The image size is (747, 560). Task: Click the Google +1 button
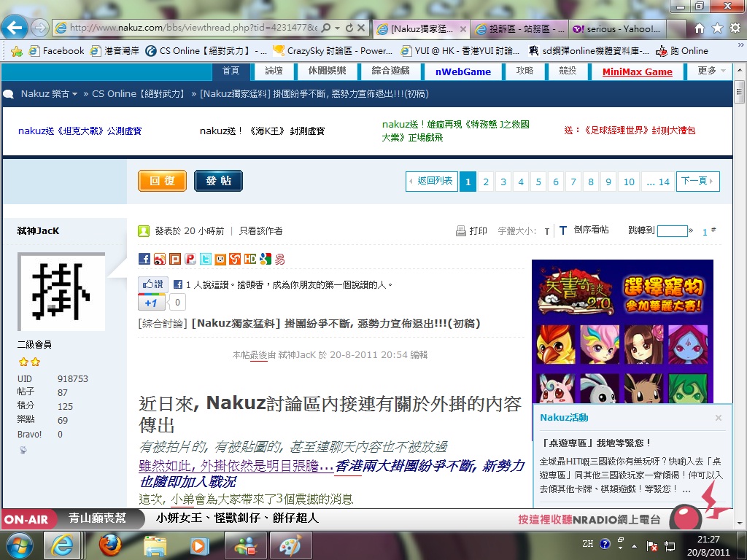pos(152,303)
